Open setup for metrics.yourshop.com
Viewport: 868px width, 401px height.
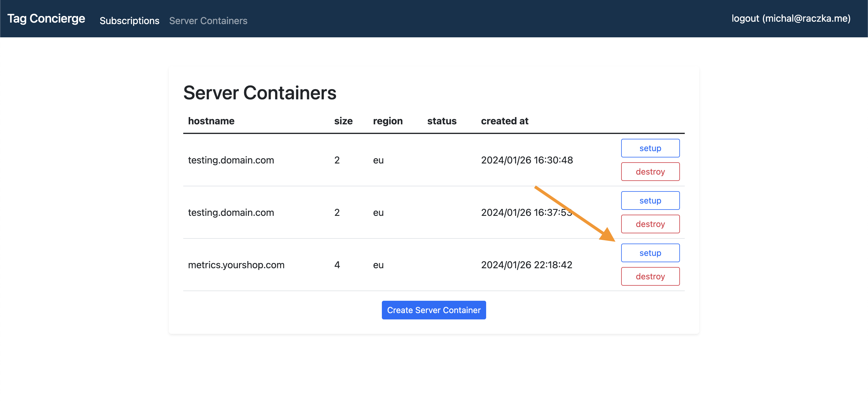(650, 253)
